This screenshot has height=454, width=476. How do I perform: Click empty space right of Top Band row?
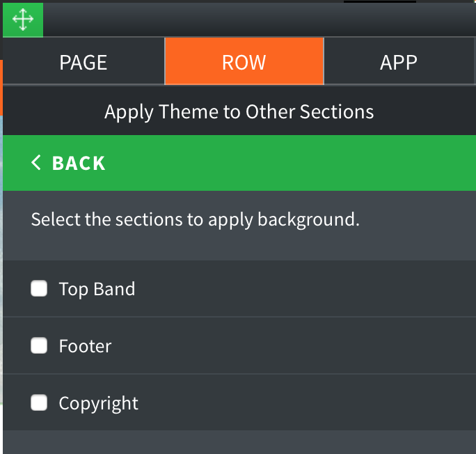pyautogui.click(x=303, y=288)
